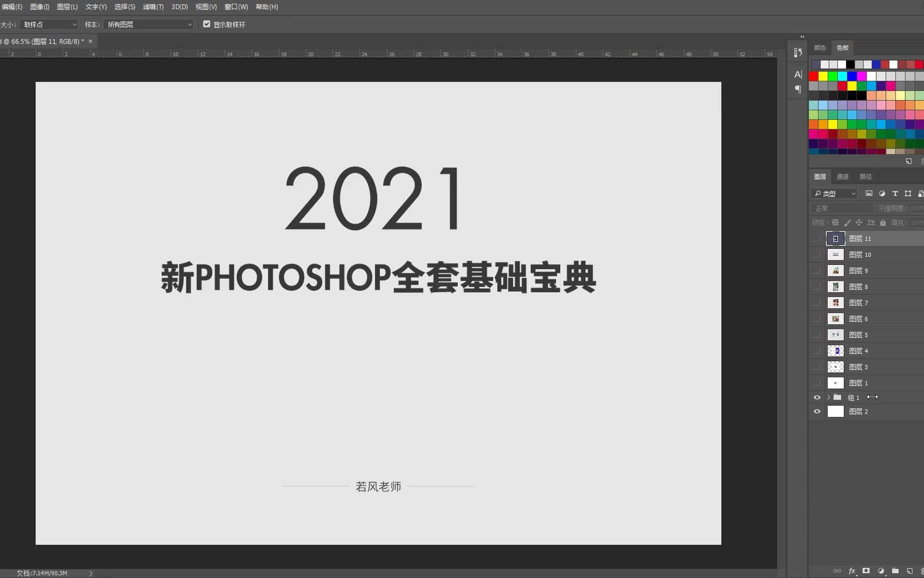Filter layers by pixel layer icon
Viewport: 924px width, 578px height.
coord(869,194)
